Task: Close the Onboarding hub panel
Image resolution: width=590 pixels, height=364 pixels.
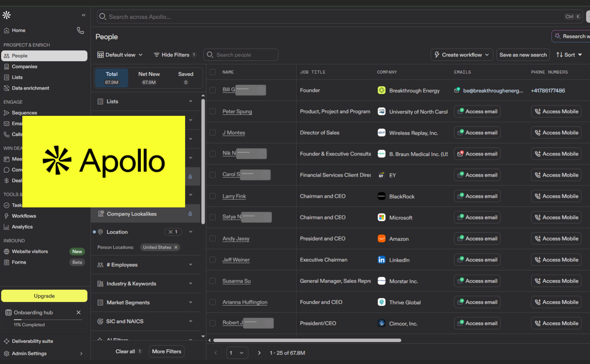Action: click(79, 312)
